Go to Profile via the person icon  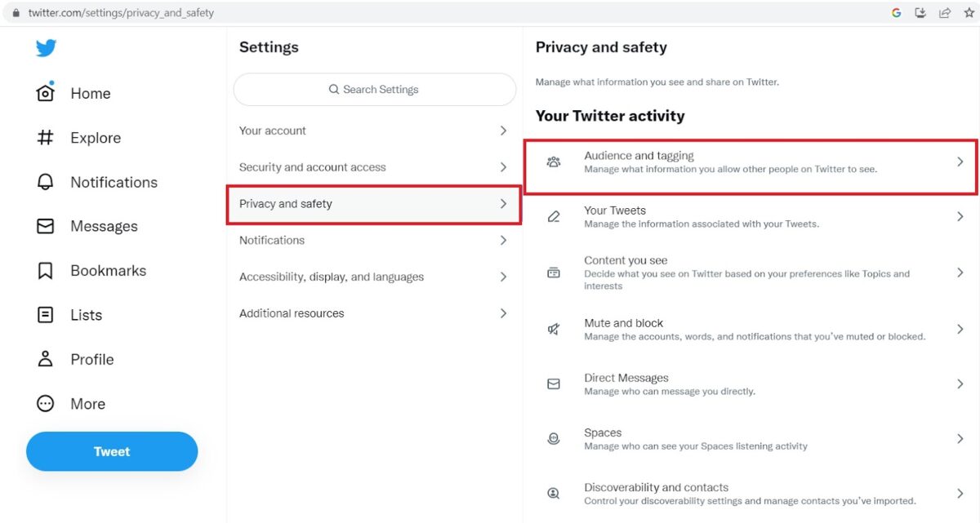tap(46, 359)
